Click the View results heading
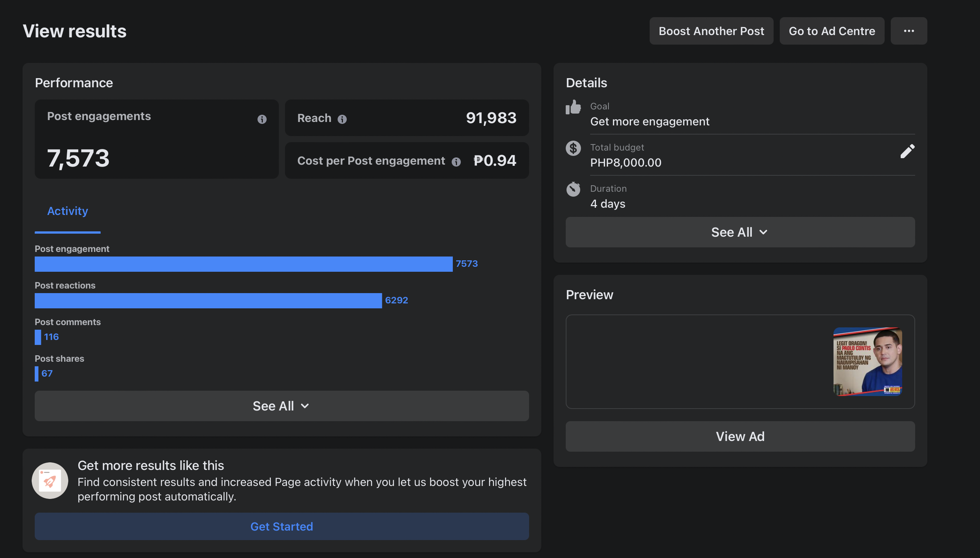This screenshot has width=980, height=558. 74,31
